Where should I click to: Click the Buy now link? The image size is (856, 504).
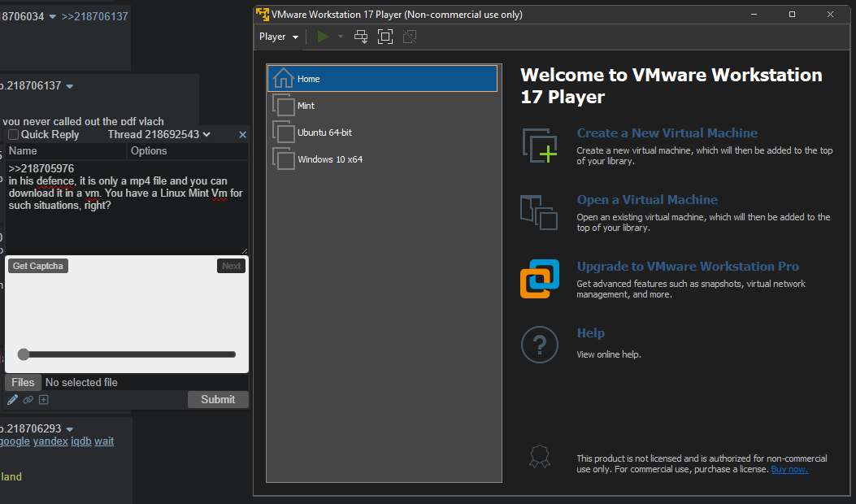pyautogui.click(x=789, y=469)
